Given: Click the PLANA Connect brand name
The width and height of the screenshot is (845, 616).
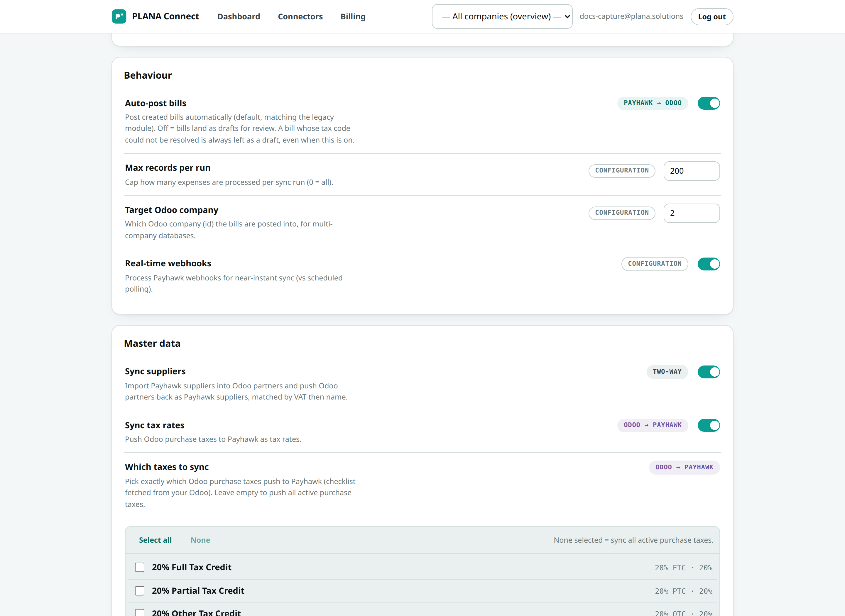Looking at the screenshot, I should click(165, 16).
